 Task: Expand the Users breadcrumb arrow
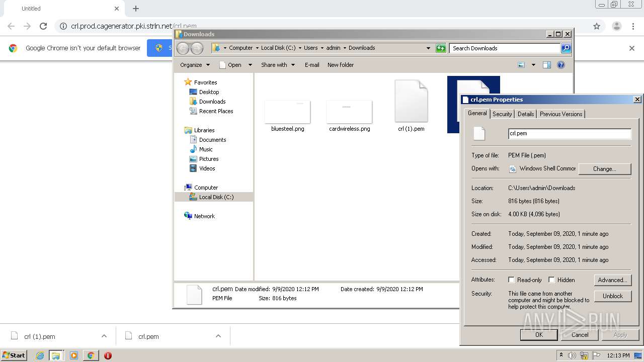coord(322,48)
